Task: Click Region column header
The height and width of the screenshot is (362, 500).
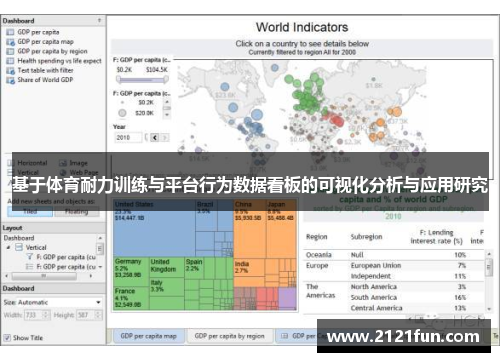Action: click(317, 237)
